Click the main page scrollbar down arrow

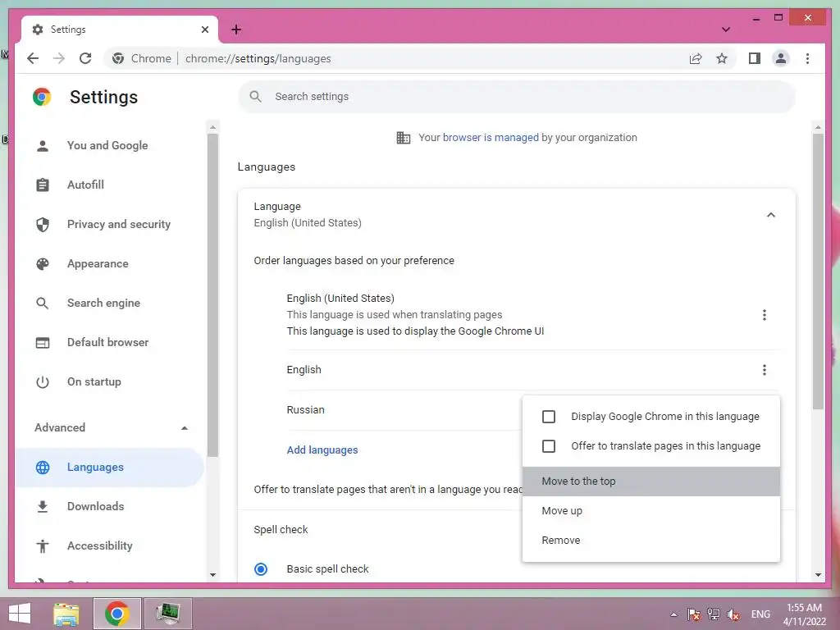tap(818, 575)
